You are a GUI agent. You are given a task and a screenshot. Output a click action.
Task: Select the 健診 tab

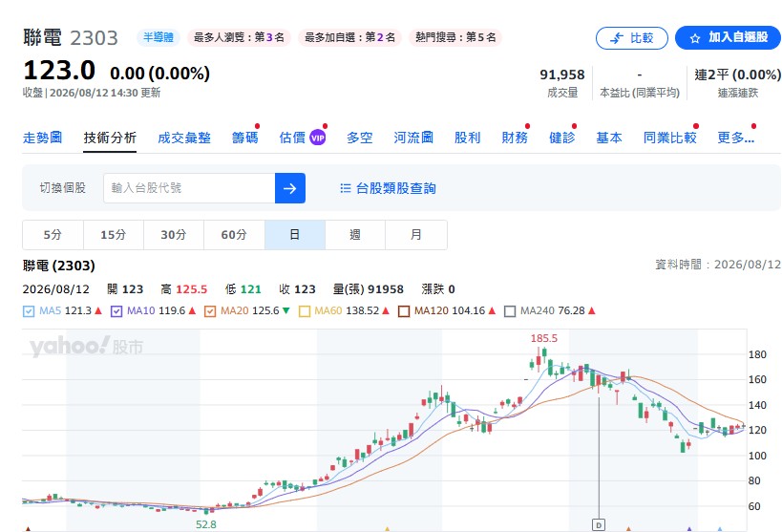[x=562, y=138]
